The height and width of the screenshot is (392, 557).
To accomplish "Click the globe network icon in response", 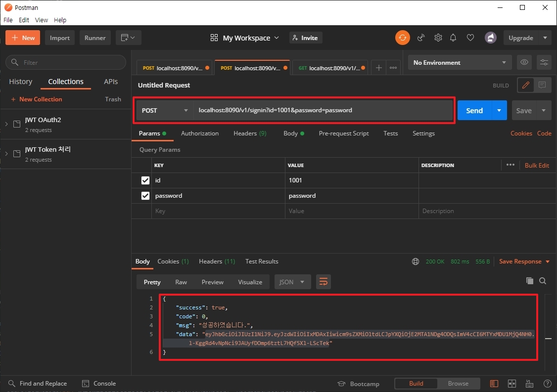I will pos(415,261).
